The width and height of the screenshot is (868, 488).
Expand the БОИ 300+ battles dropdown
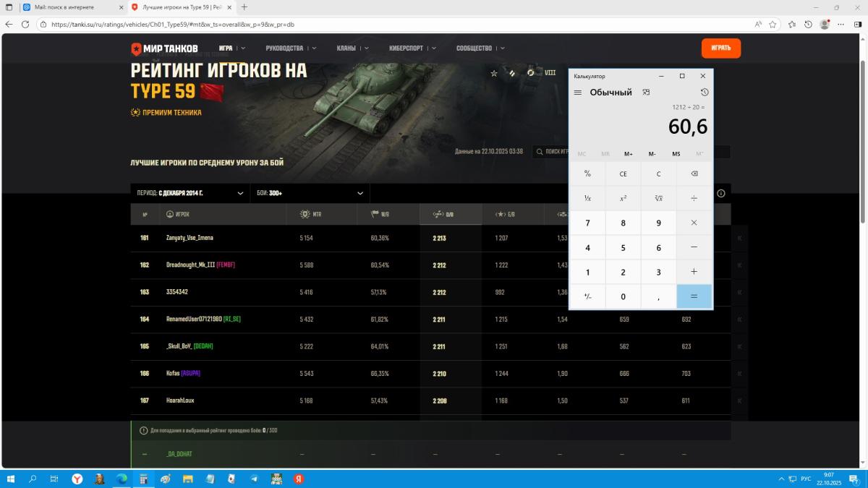(310, 193)
